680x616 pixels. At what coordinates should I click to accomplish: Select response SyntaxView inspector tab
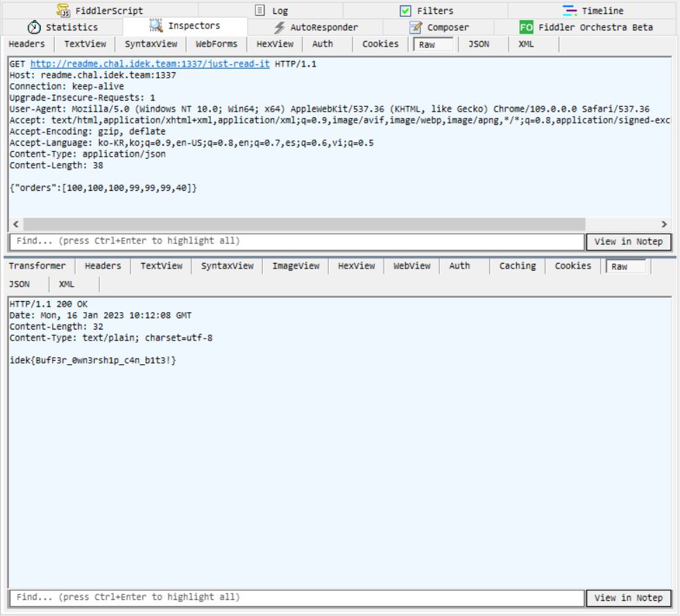point(228,266)
